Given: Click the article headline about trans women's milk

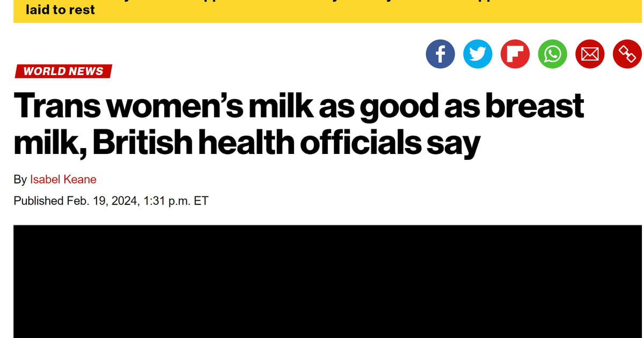Looking at the screenshot, I should [x=298, y=123].
